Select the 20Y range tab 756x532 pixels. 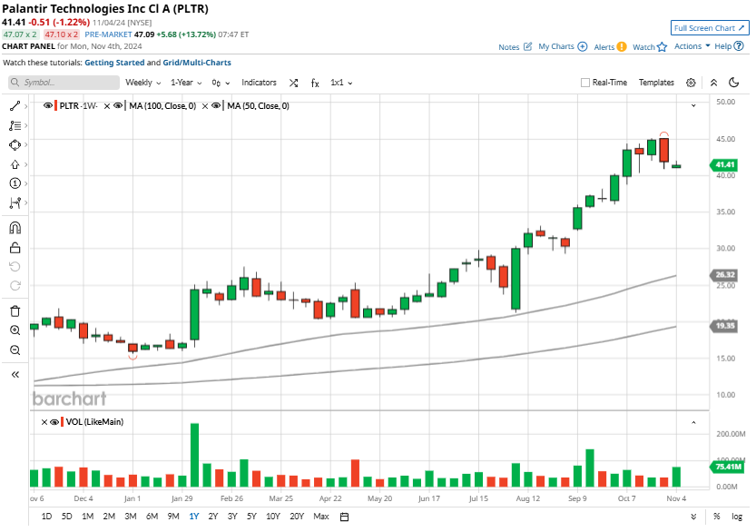point(297,517)
